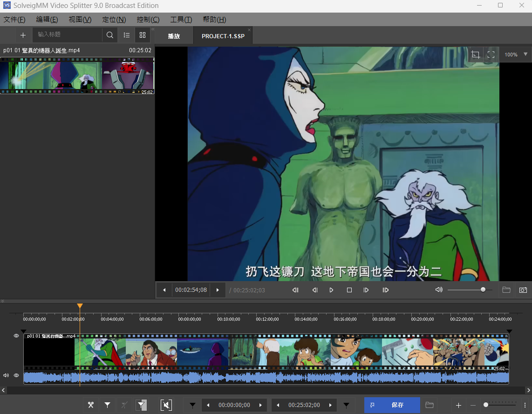The width and height of the screenshot is (532, 414).
Task: Zoom out timeline with minus icon
Action: pyautogui.click(x=473, y=405)
